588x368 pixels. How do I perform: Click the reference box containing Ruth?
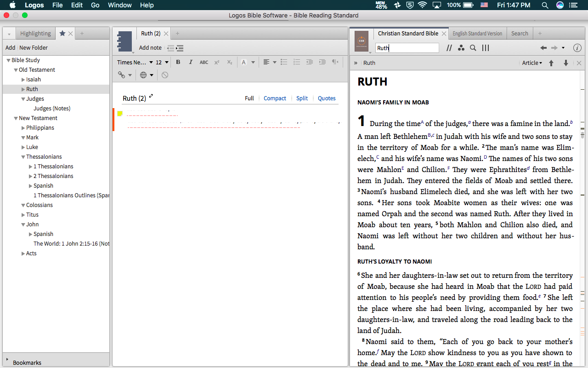[407, 48]
